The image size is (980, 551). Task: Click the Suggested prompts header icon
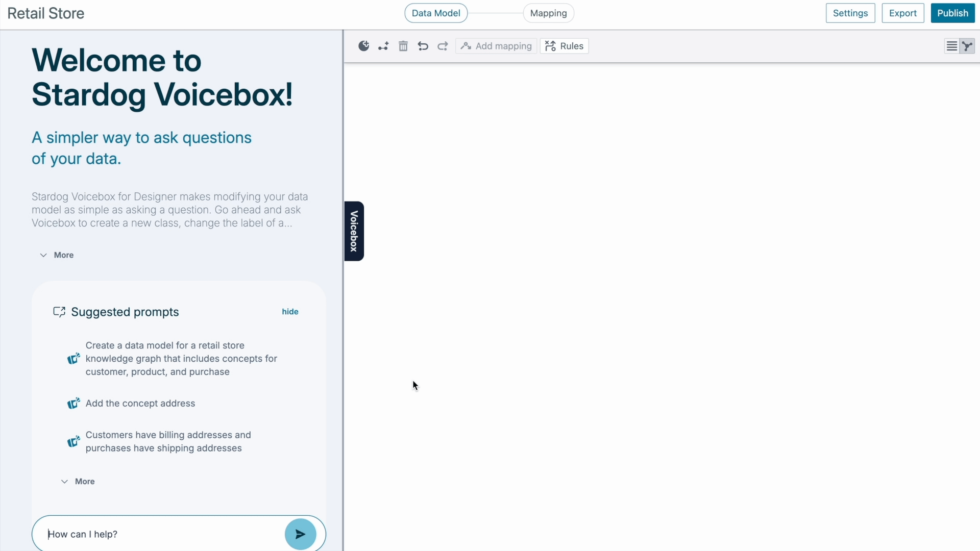click(x=59, y=312)
